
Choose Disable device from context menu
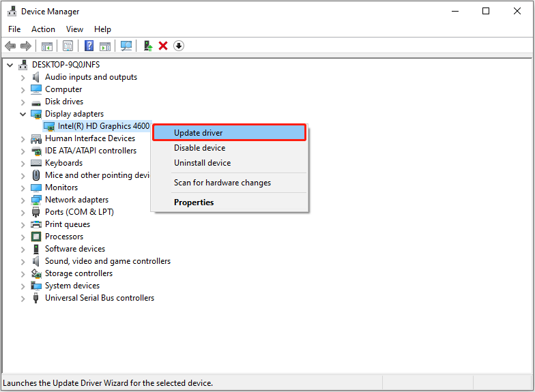coord(229,148)
